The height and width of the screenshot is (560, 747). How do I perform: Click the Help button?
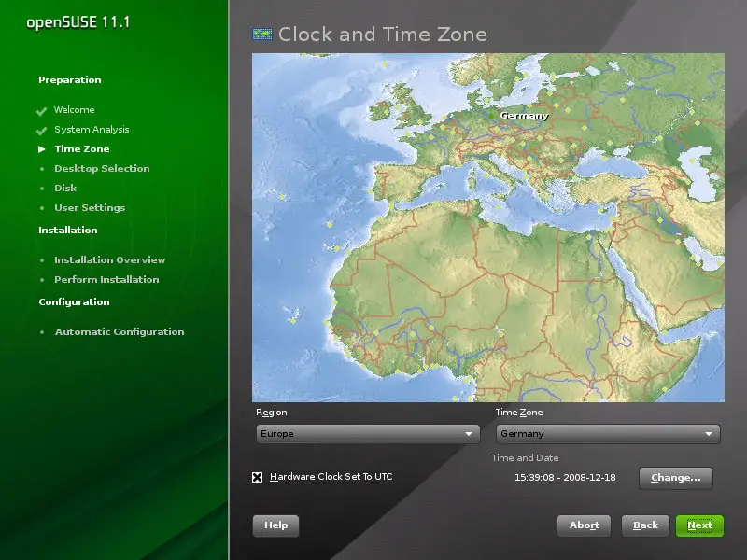click(x=275, y=525)
